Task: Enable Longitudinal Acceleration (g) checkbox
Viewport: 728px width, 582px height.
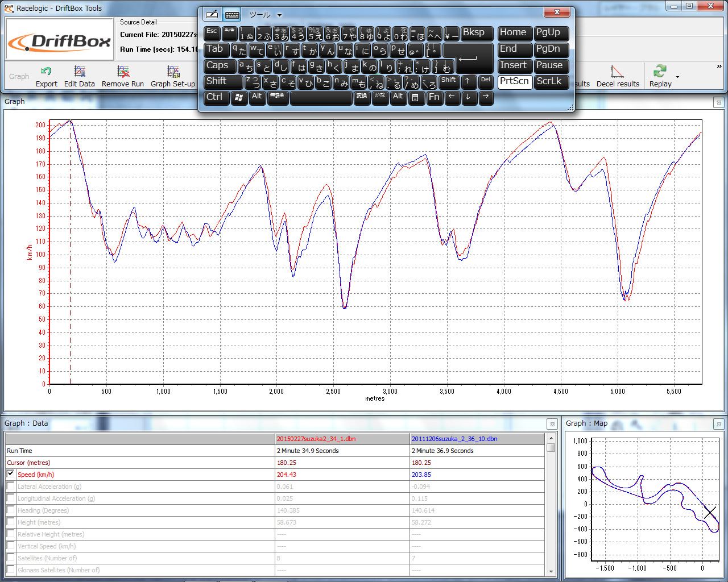Action: (10, 498)
